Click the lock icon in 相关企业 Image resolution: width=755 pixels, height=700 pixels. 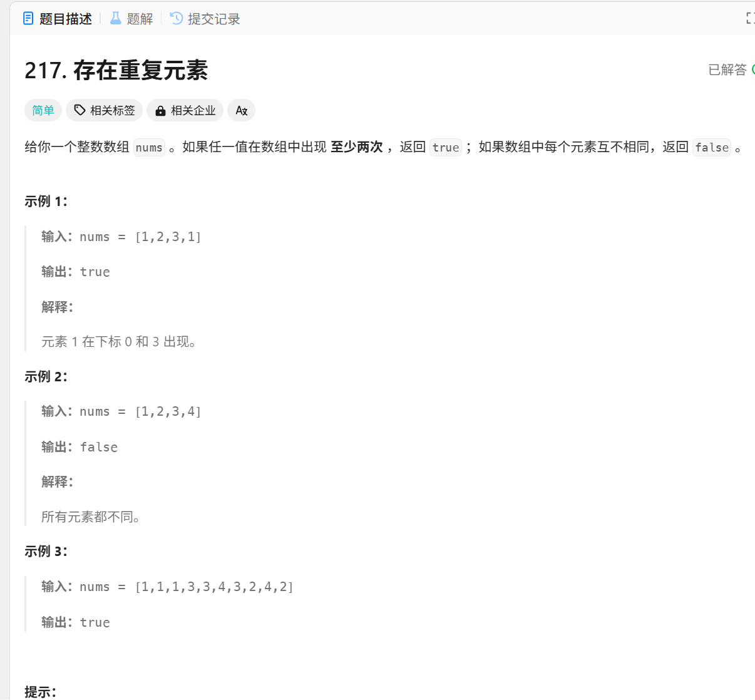click(160, 111)
